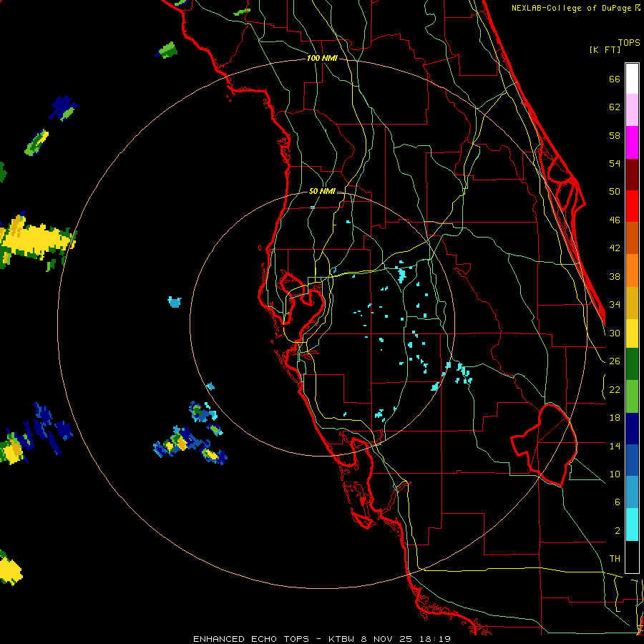Pick the white swatch in the legend
This screenshot has width=644, height=644.
[x=632, y=79]
